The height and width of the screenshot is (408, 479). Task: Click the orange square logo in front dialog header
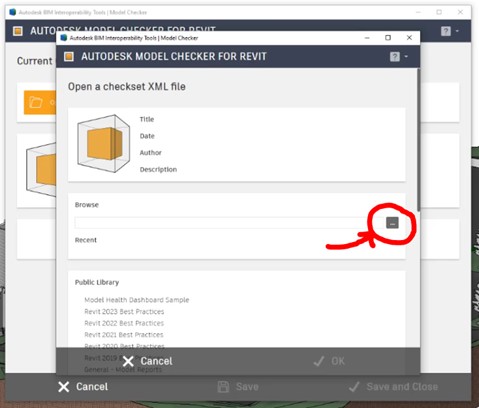tap(69, 57)
